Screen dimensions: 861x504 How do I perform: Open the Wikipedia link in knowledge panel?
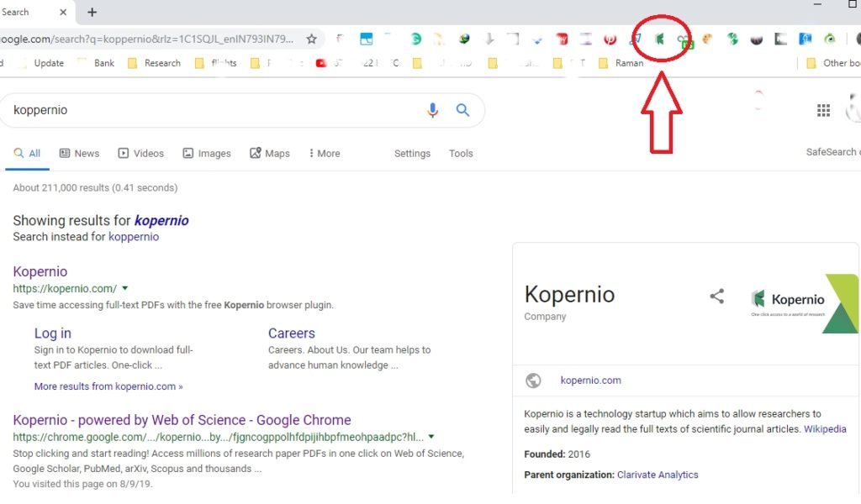click(825, 429)
